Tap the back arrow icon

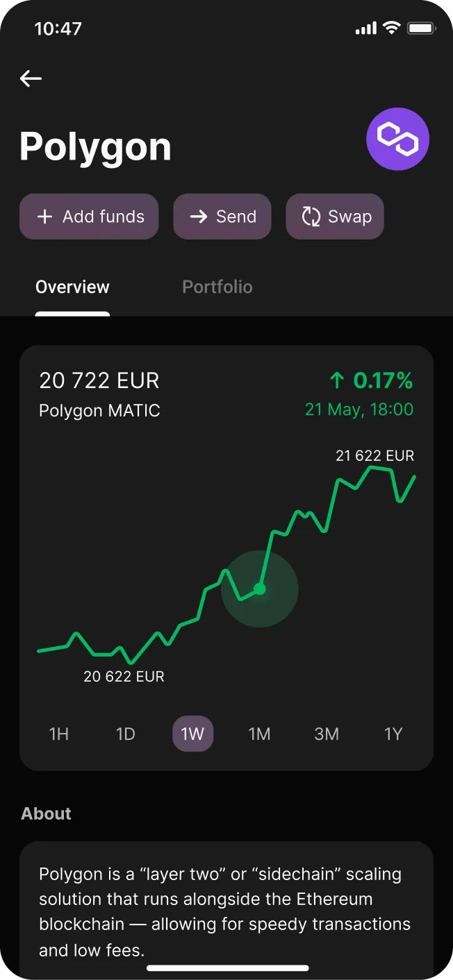click(31, 78)
